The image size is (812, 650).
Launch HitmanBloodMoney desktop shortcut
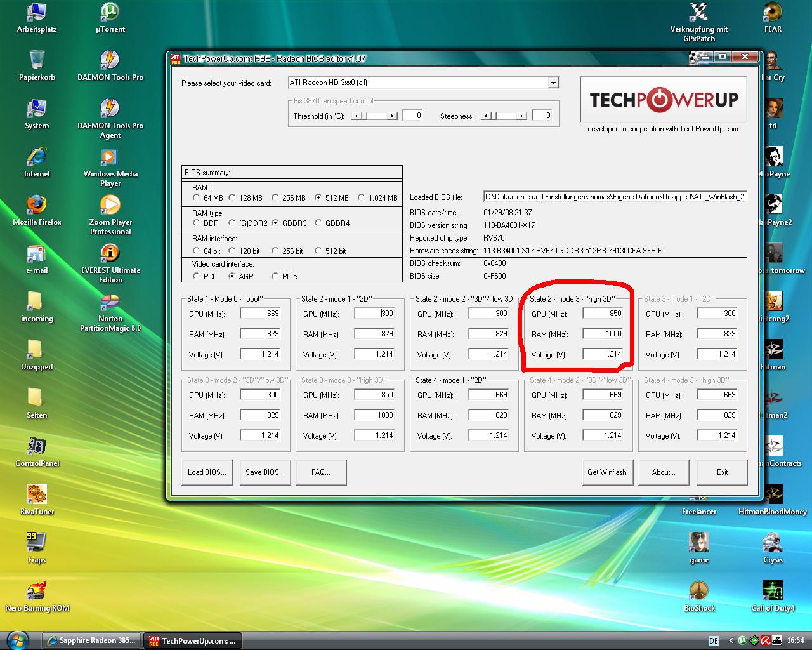click(773, 500)
